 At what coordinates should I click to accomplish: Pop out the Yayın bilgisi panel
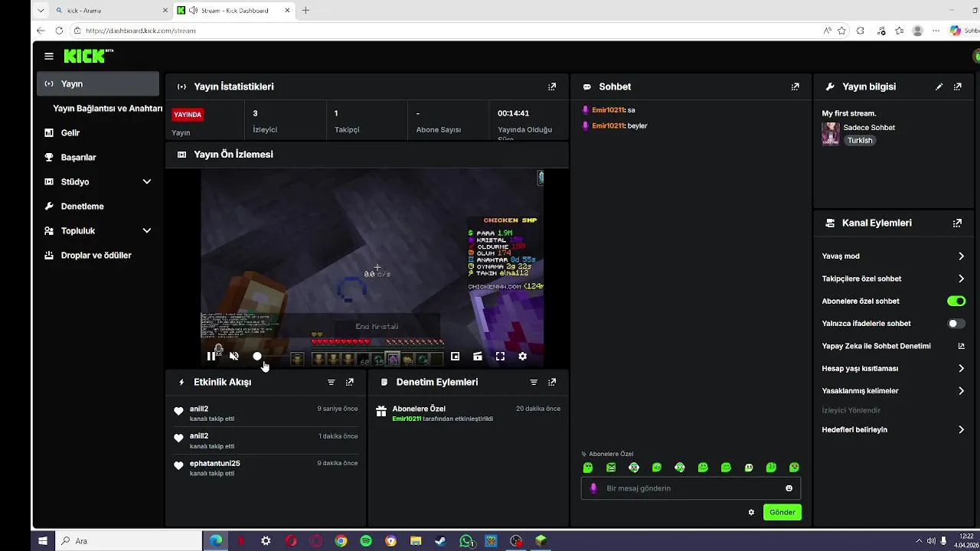[957, 87]
